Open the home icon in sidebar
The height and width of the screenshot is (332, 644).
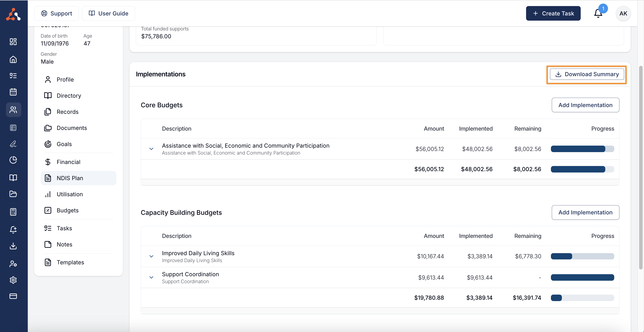click(13, 59)
